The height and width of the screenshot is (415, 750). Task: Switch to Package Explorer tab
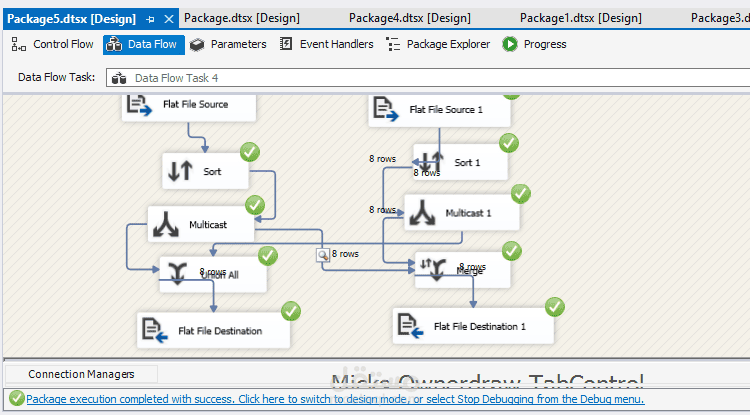pos(438,44)
